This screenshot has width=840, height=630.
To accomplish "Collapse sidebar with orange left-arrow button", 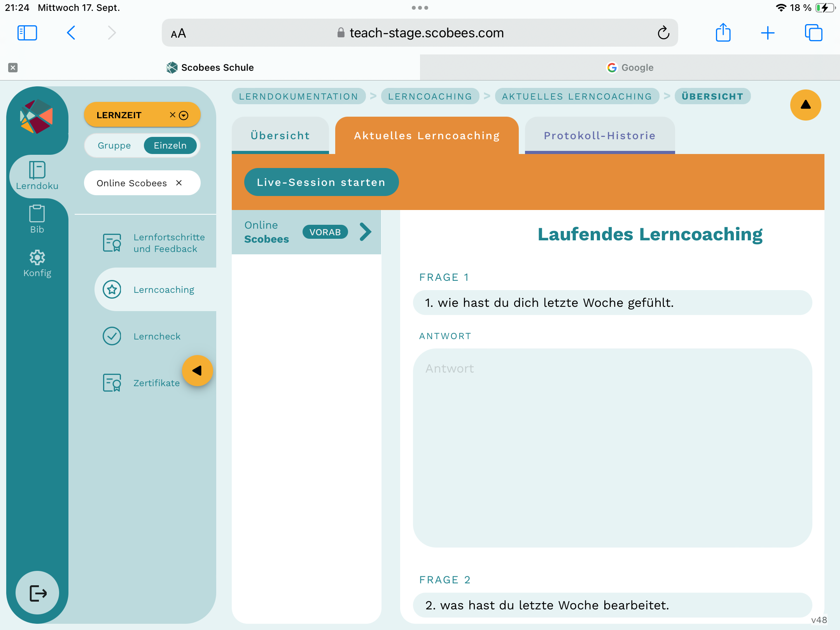I will [x=197, y=371].
